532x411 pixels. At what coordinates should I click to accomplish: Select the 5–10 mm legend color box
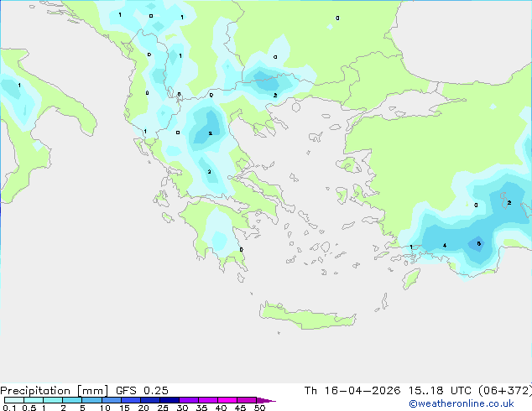coord(91,400)
